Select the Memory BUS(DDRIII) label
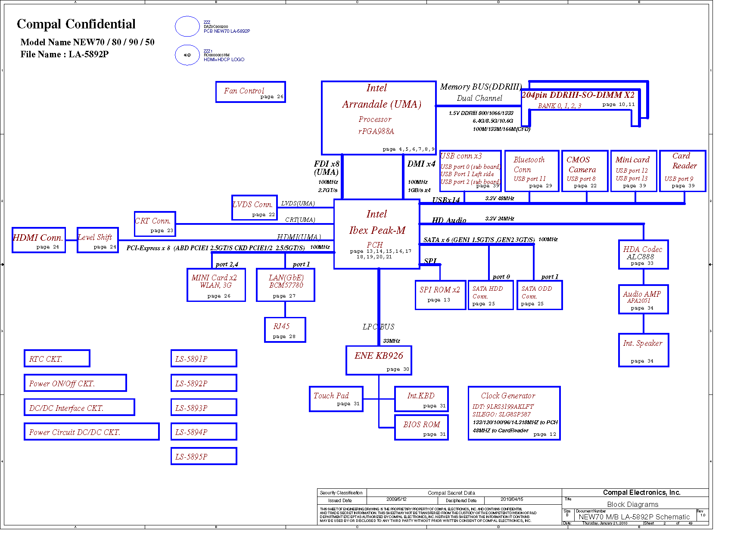Image resolution: width=756 pixels, height=534 pixels. (481, 87)
